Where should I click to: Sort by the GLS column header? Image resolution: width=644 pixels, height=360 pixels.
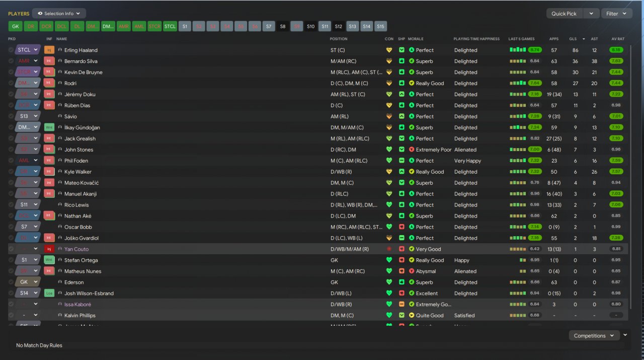tap(573, 39)
